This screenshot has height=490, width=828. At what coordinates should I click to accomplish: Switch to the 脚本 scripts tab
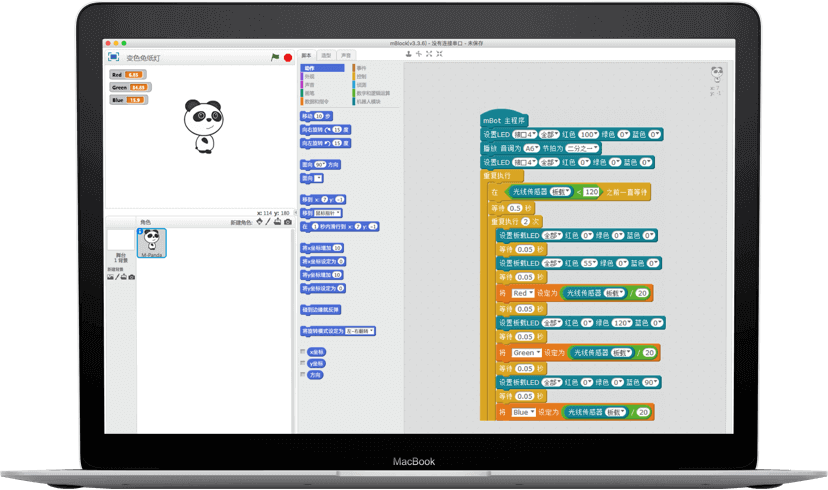tap(306, 55)
